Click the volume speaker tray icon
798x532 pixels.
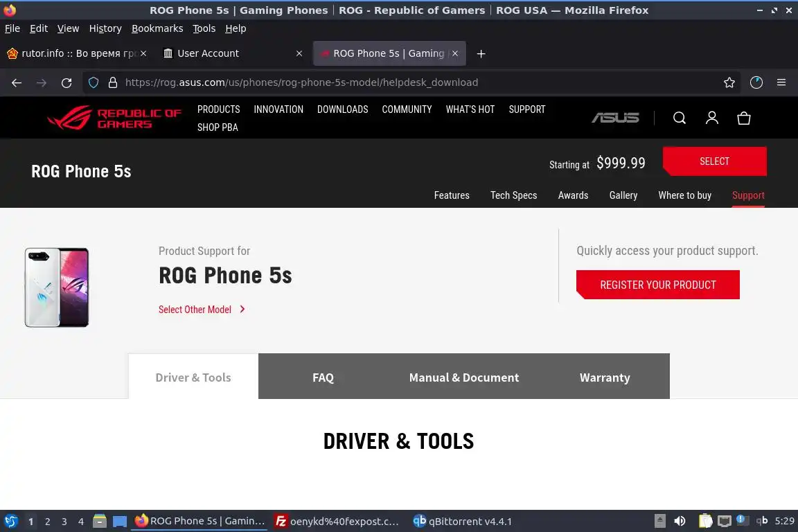click(x=680, y=521)
